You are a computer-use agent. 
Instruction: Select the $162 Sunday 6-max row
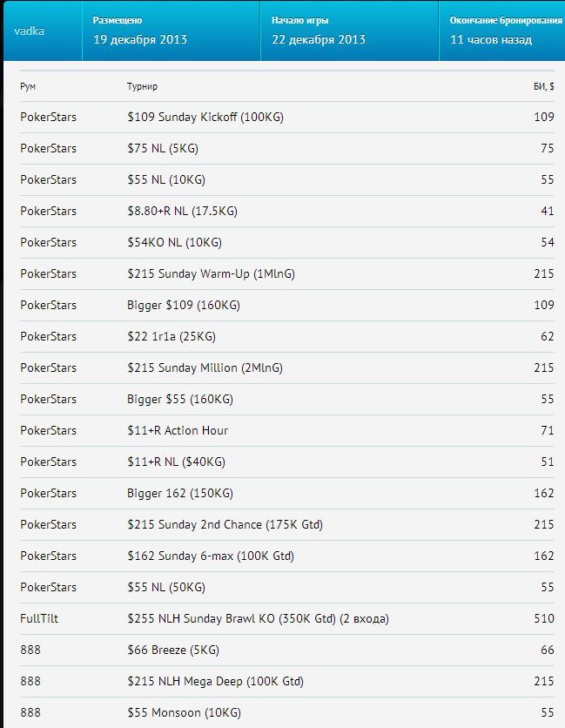tap(287, 556)
